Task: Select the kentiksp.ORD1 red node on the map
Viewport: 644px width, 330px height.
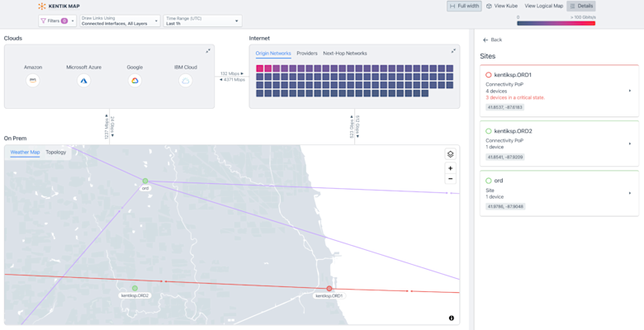Action: (329, 289)
